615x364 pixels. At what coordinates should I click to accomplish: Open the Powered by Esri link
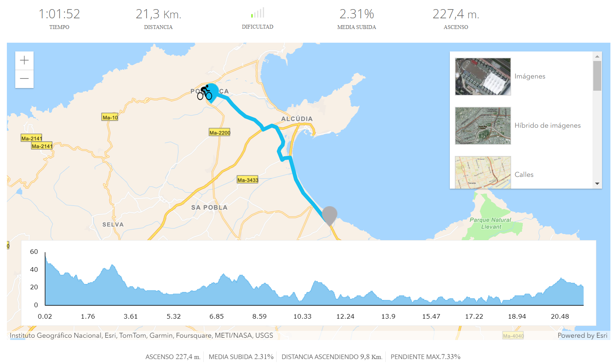pyautogui.click(x=582, y=335)
